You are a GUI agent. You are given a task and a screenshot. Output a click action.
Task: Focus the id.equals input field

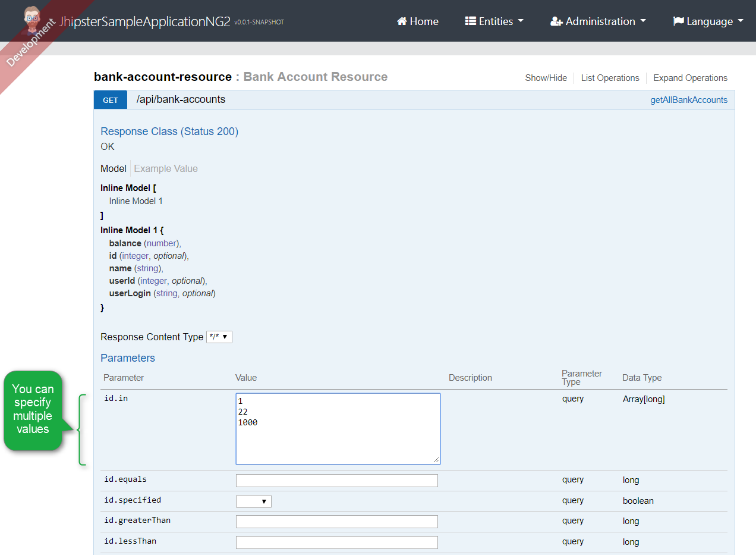336,481
